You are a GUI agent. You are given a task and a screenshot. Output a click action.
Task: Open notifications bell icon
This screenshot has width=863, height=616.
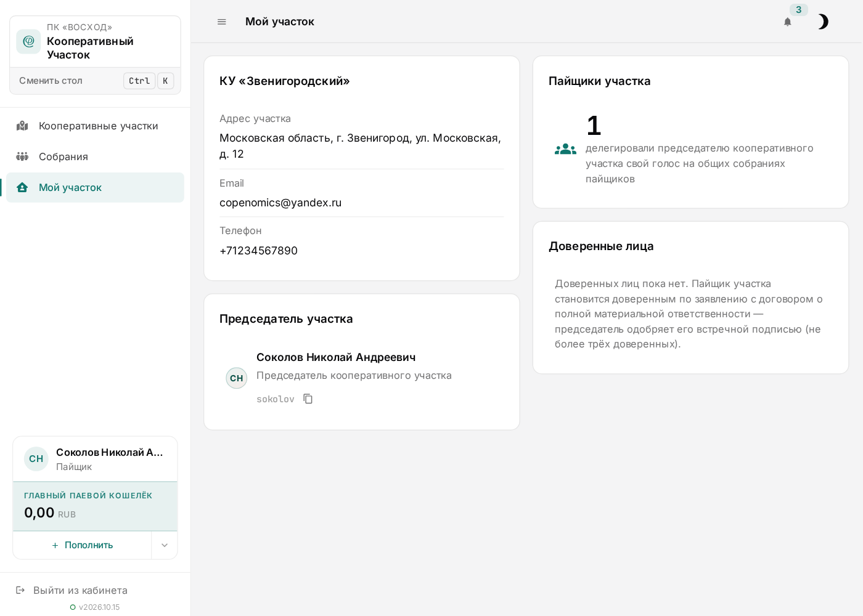[x=787, y=22]
